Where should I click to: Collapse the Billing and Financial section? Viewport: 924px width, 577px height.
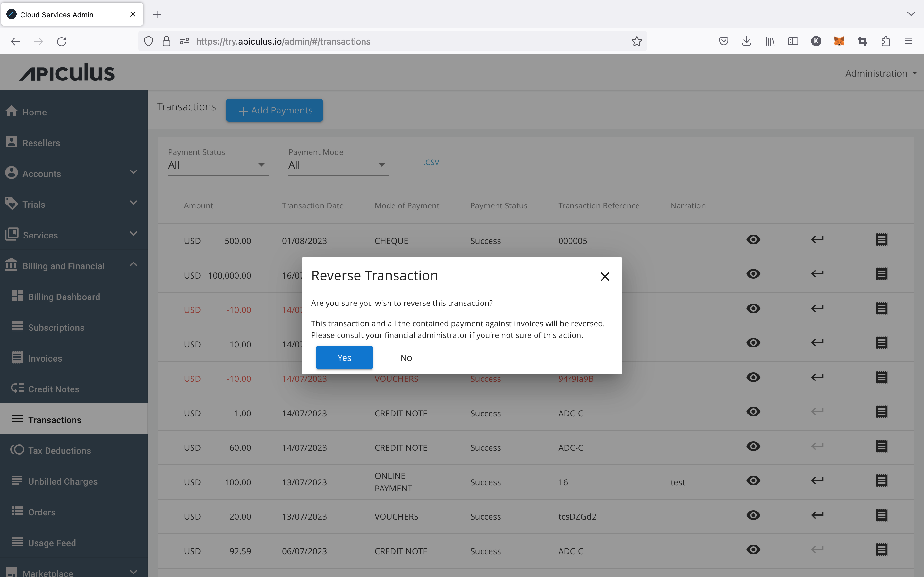(133, 264)
